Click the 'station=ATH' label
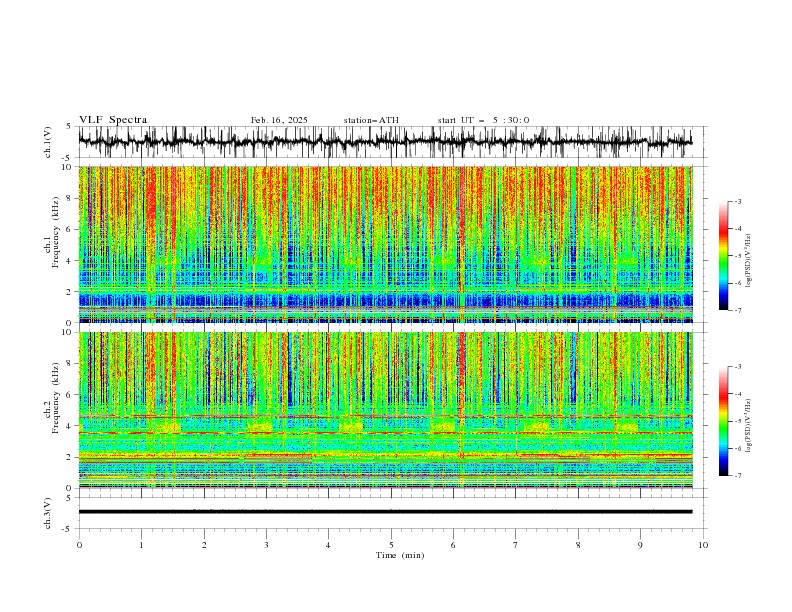792x612 pixels. pyautogui.click(x=371, y=120)
